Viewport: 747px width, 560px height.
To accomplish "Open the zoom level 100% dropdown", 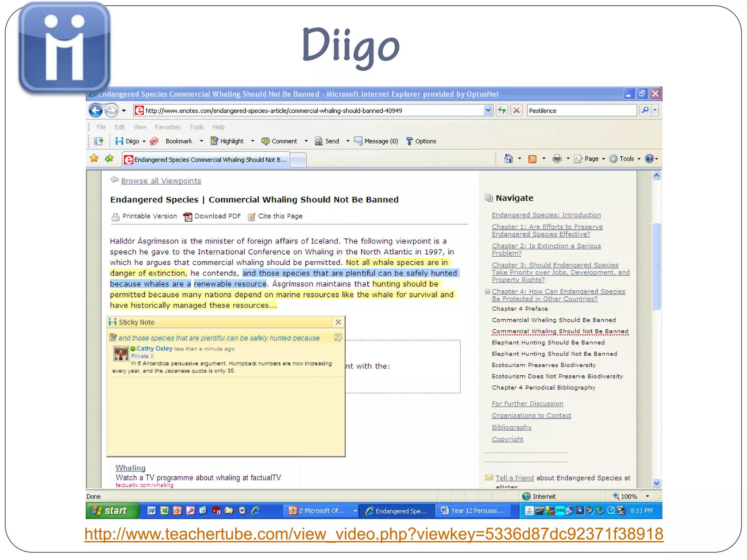I will pos(647,496).
